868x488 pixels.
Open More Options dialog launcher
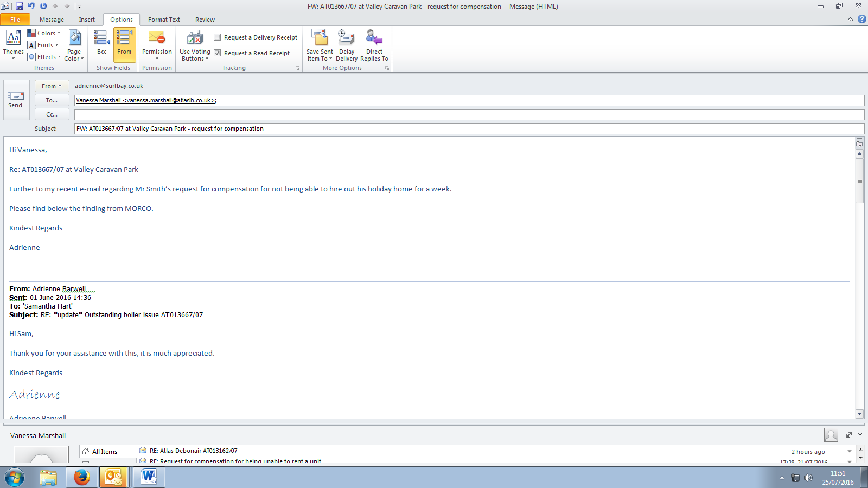tap(387, 68)
